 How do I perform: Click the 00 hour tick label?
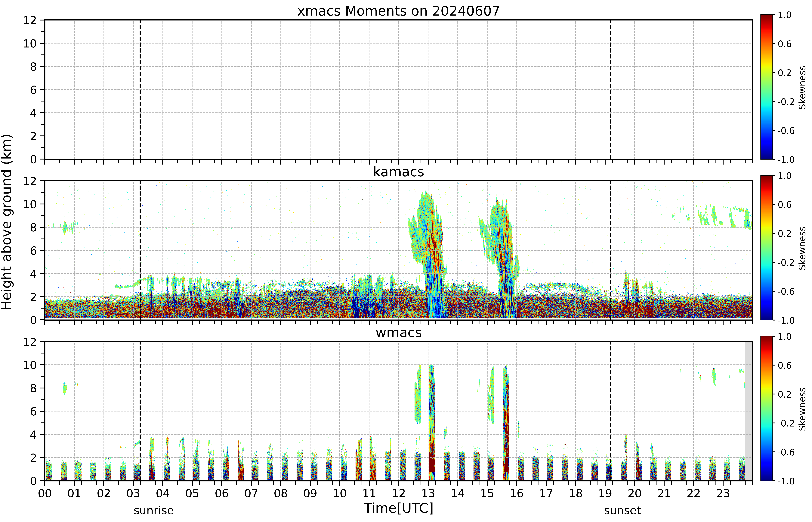pos(45,493)
